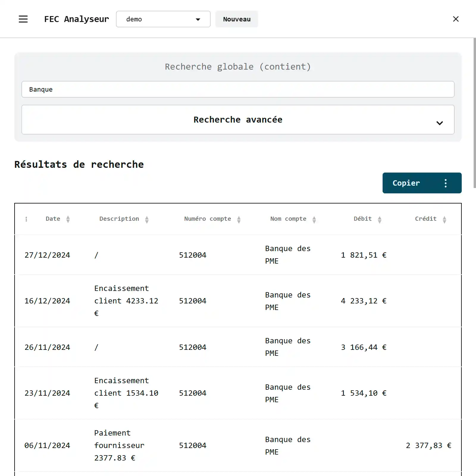This screenshot has height=476, width=476.
Task: Close the FEC Analyseur window
Action: click(x=455, y=19)
